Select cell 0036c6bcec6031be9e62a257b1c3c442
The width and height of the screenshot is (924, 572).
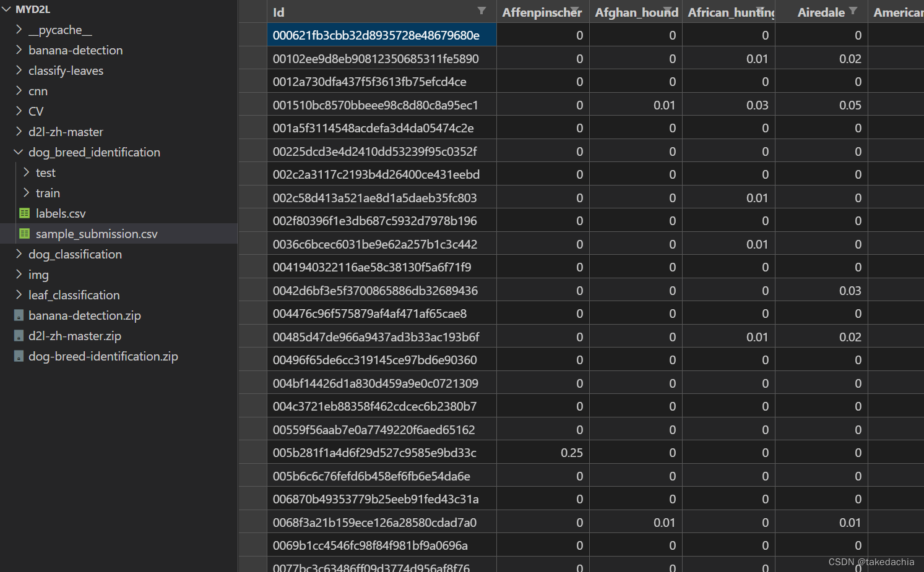(382, 244)
